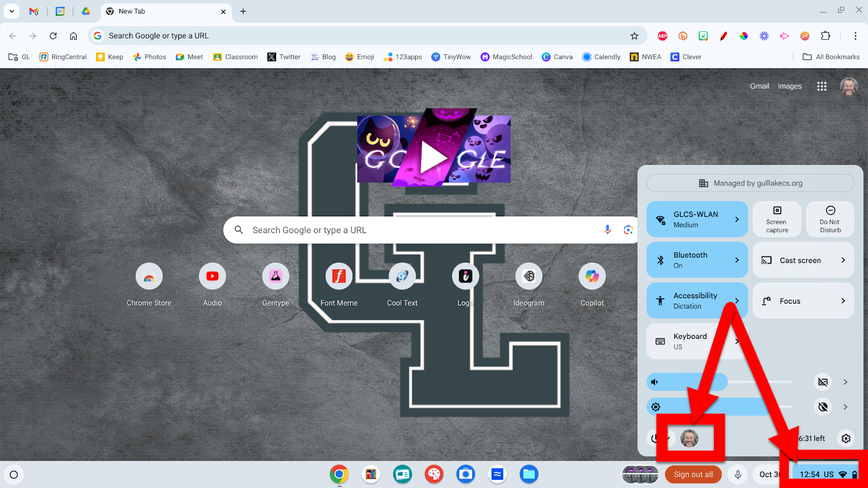Switch to the pinned Gmail tab
The width and height of the screenshot is (868, 488).
34,11
